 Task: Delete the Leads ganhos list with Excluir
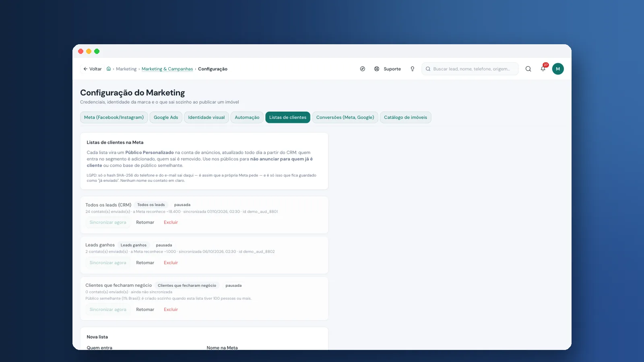171,263
